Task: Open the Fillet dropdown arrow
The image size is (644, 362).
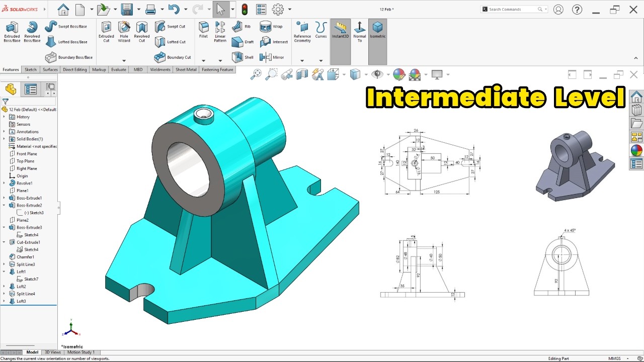Action: [x=203, y=61]
